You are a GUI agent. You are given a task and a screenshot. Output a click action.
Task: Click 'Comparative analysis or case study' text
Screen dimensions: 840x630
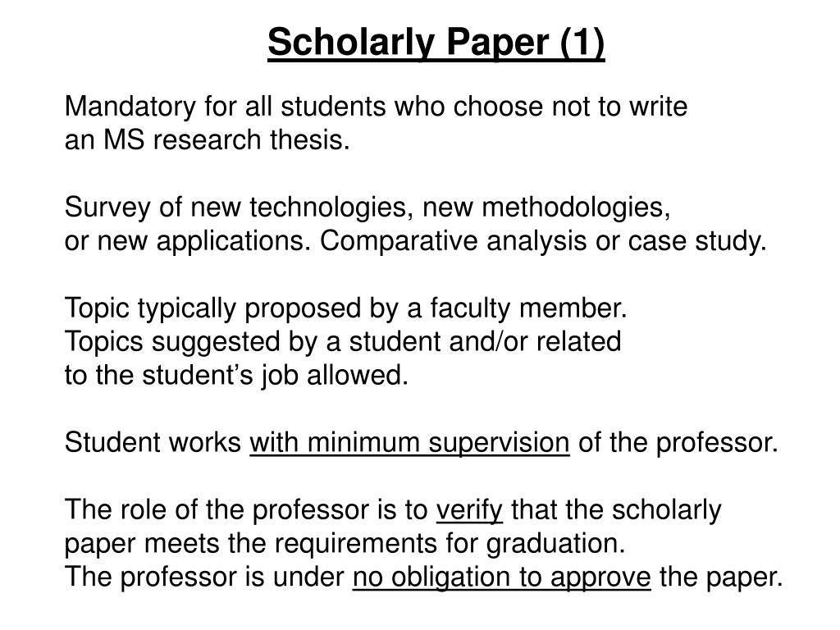543,241
